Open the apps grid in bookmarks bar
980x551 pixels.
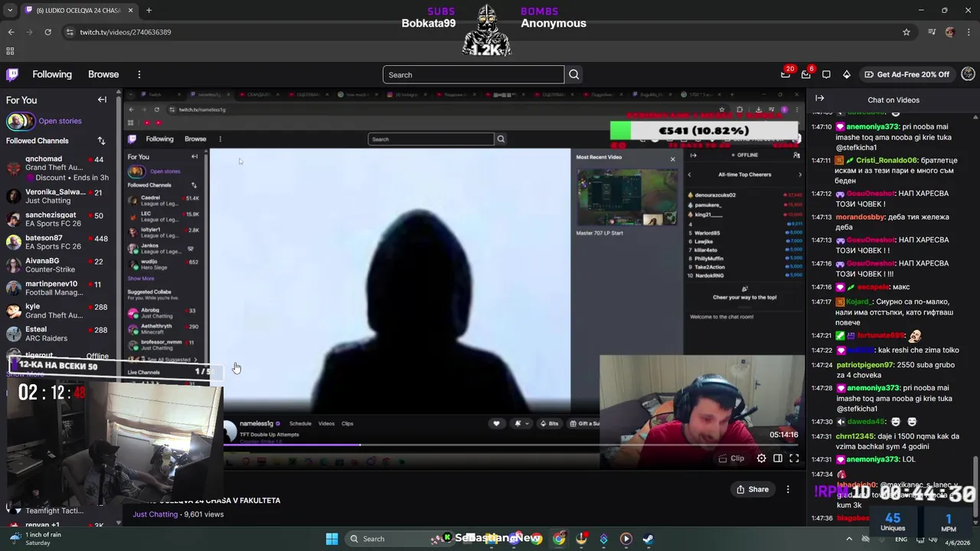10,51
